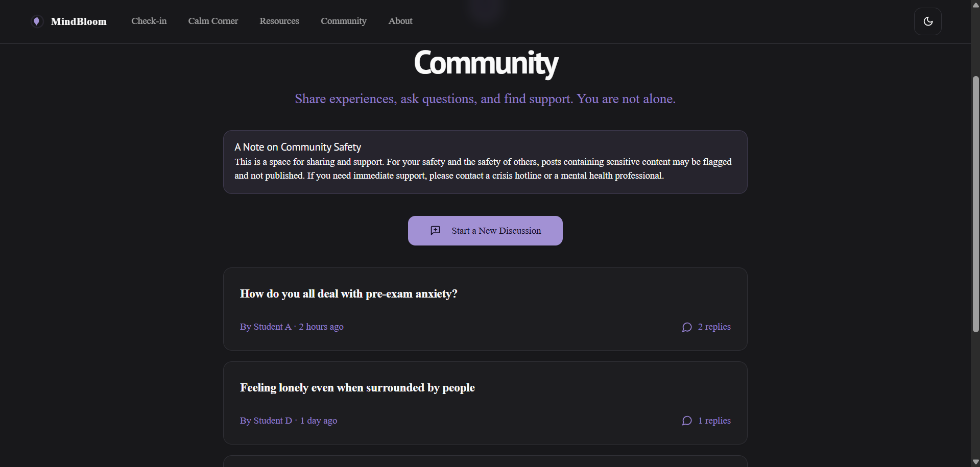Screen dimensions: 980x467
Task: Toggle dark mode with moon icon
Action: pyautogui.click(x=927, y=21)
